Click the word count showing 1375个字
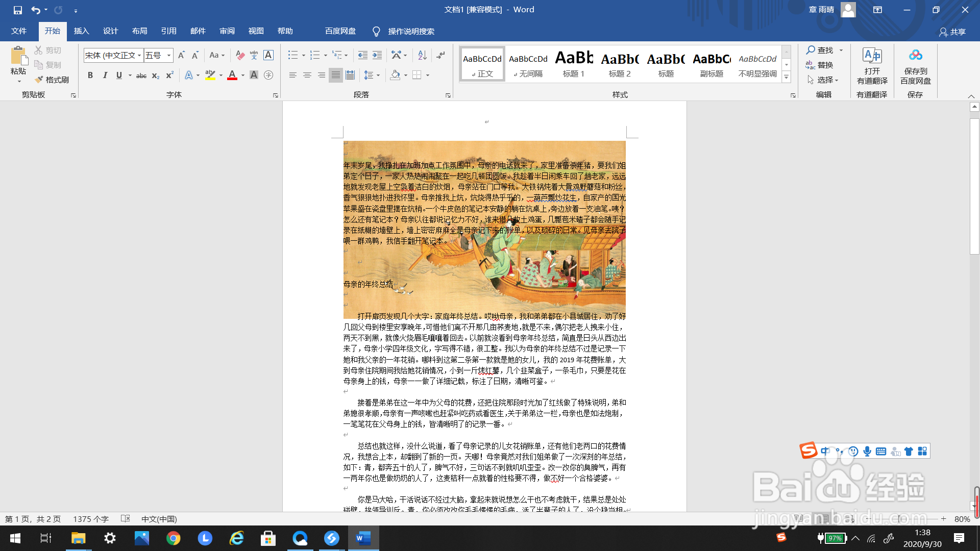Screen dimensions: 980x551 pyautogui.click(x=91, y=519)
